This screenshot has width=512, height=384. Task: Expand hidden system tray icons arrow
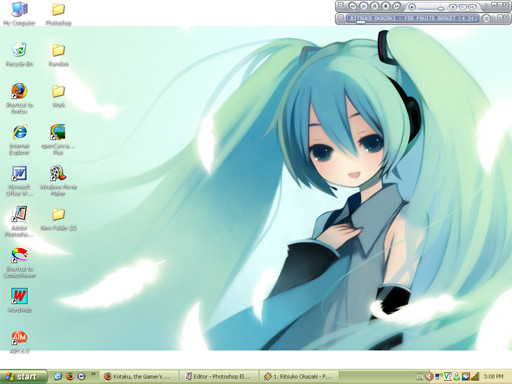point(429,377)
